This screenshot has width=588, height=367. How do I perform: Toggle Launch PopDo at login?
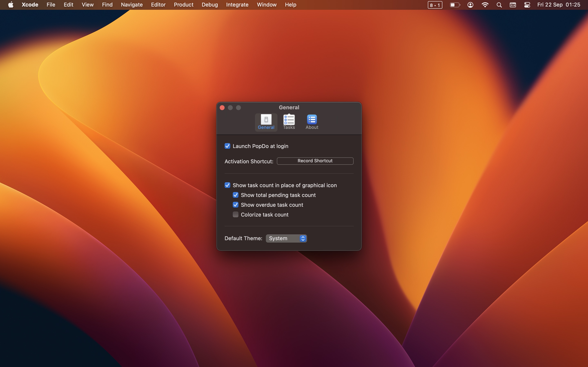pos(227,146)
